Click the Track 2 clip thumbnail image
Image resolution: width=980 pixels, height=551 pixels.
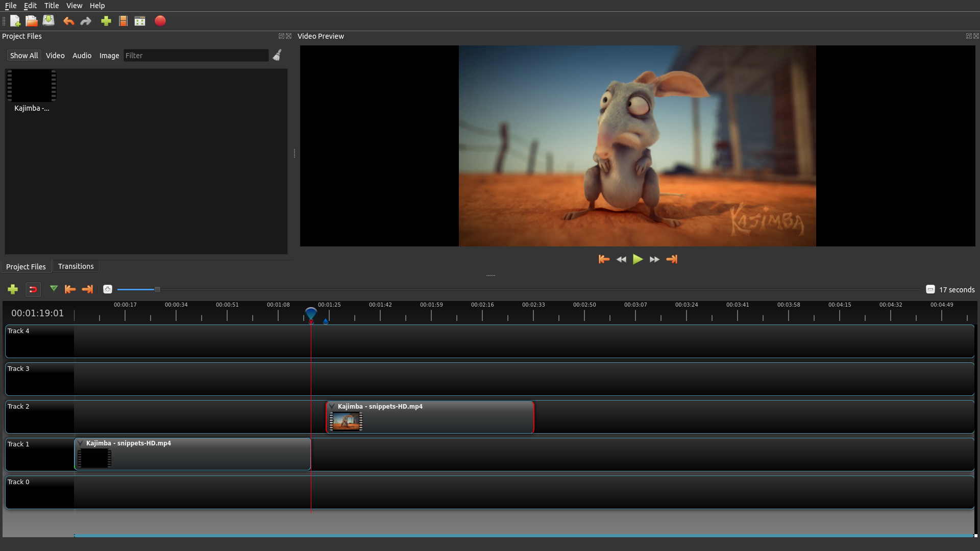pyautogui.click(x=346, y=421)
